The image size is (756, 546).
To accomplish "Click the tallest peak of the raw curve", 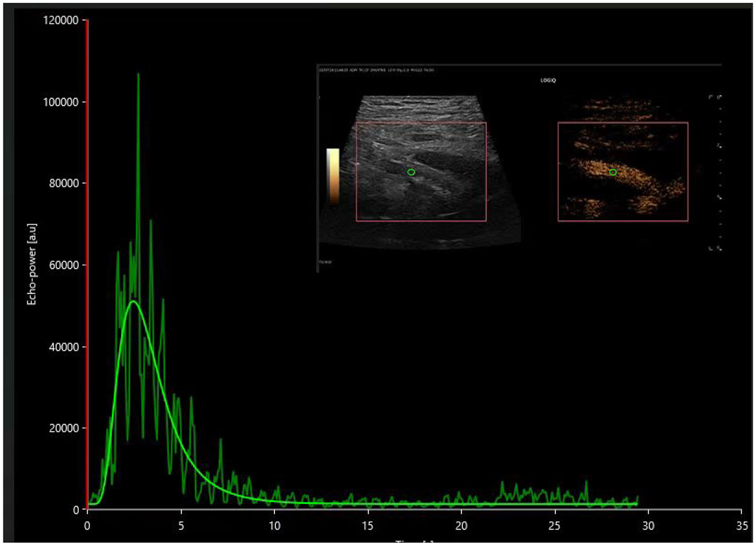I will click(138, 75).
